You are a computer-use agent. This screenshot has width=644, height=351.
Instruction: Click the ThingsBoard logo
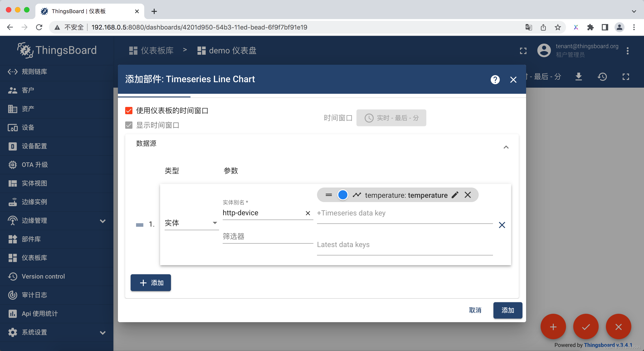57,50
